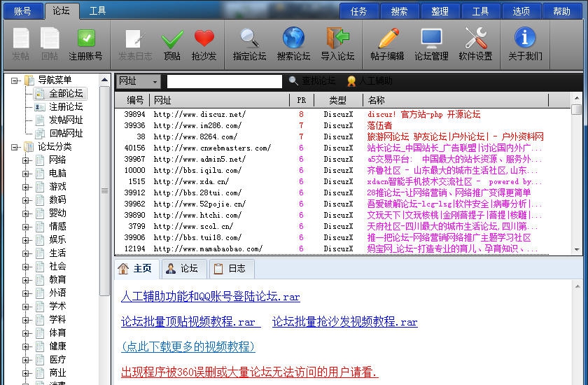Select the 商业 category item
588x385 pixels.
click(57, 373)
